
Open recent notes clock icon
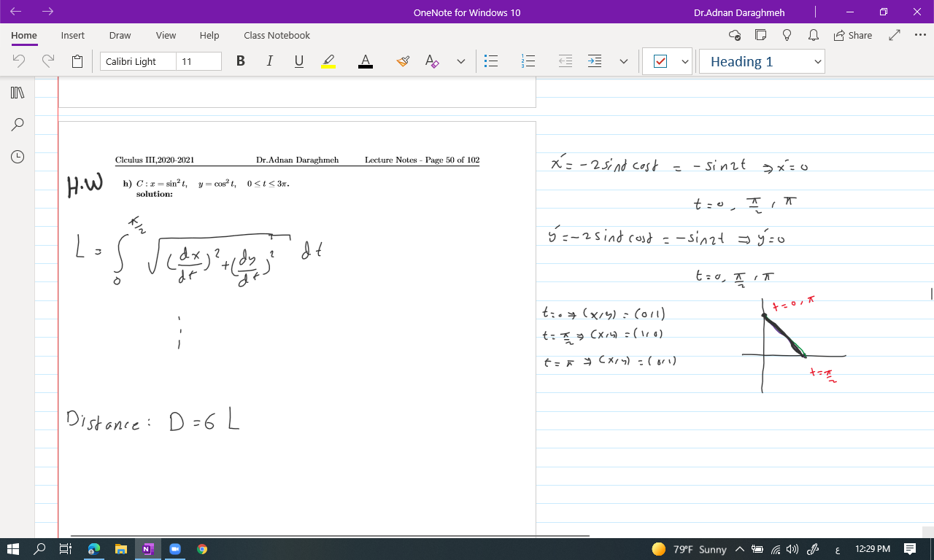tap(18, 156)
